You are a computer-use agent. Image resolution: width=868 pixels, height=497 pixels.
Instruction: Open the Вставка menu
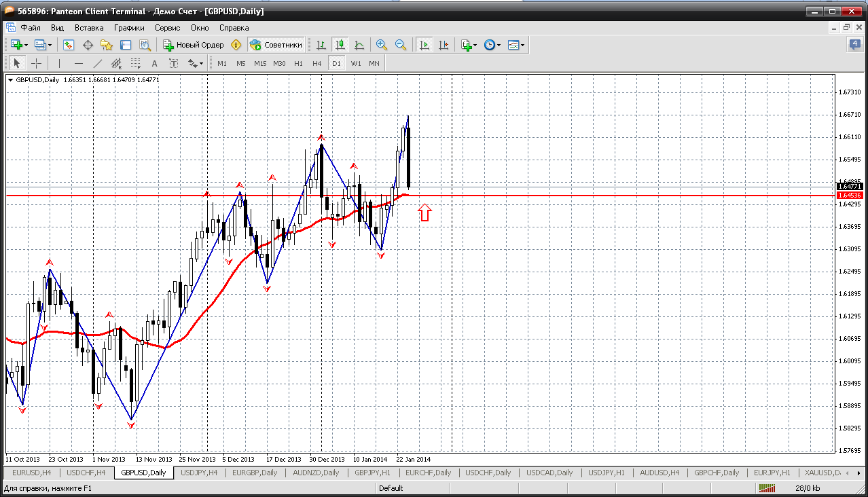pos(89,28)
